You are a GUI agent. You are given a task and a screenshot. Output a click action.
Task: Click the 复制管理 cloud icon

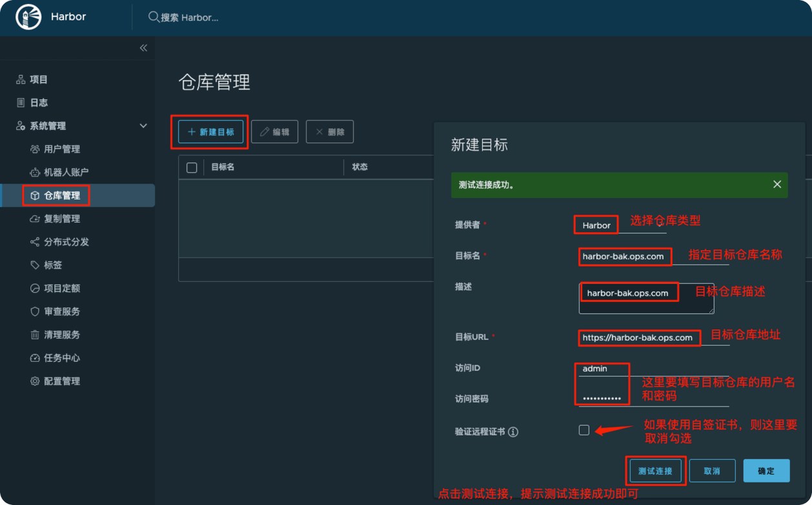[x=35, y=219]
